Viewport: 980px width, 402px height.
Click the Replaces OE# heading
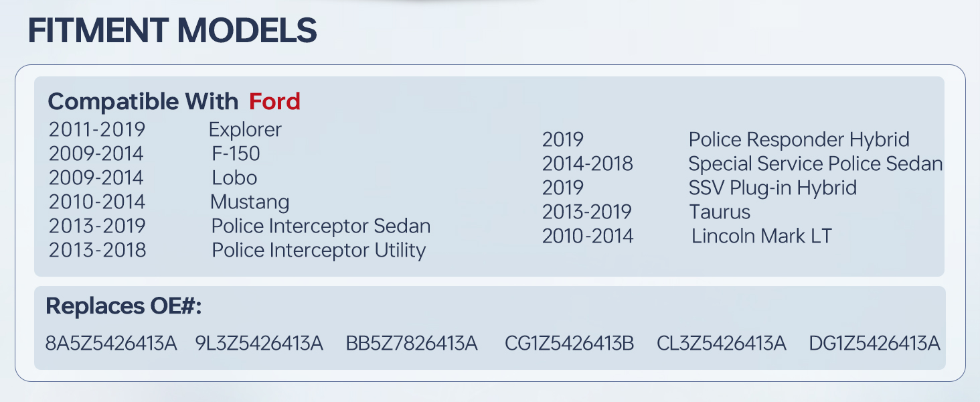(x=124, y=307)
